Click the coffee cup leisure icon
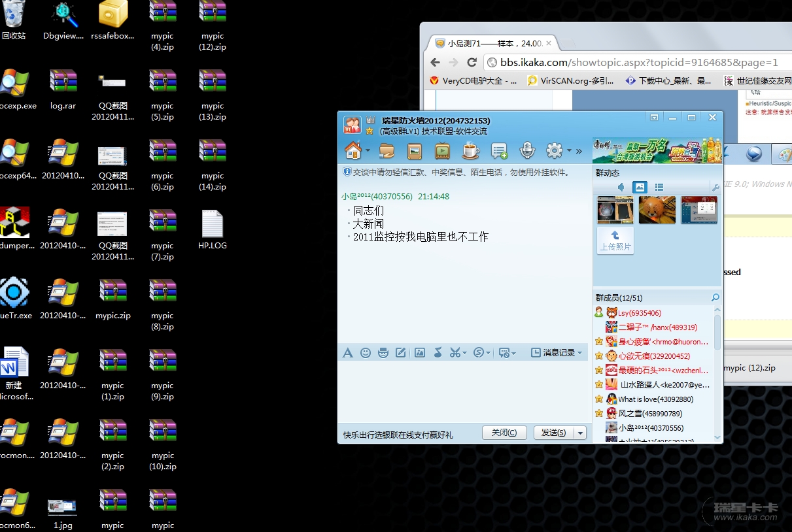This screenshot has height=532, width=792. point(470,151)
